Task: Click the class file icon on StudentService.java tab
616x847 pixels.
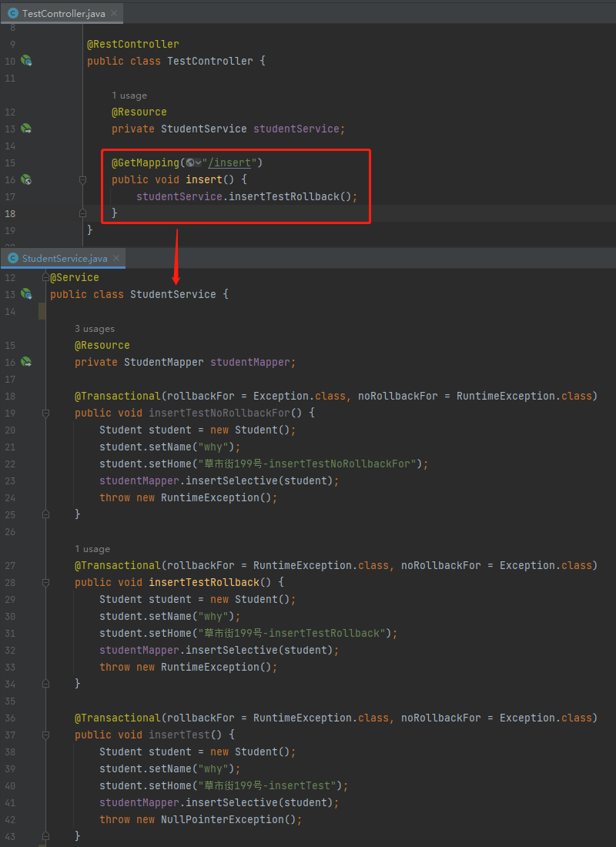Action: 13,258
